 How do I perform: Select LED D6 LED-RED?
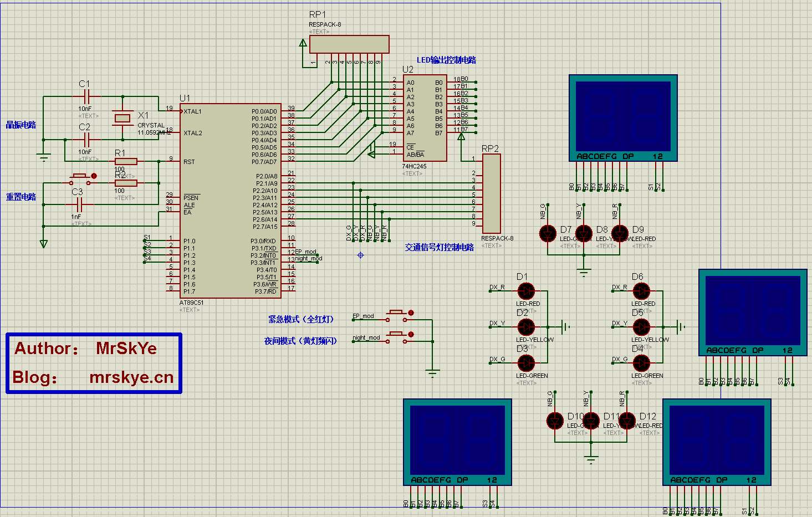[641, 290]
